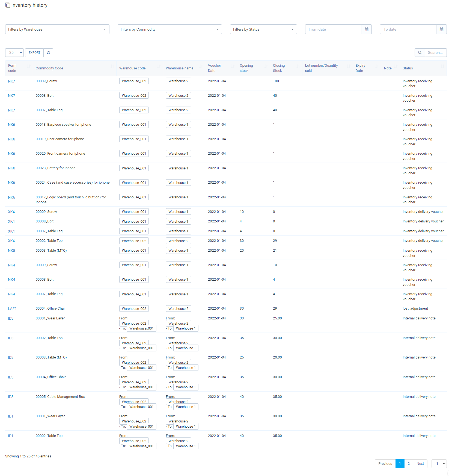This screenshot has height=476, width=449.
Task: Sort by Warehouse code column arrows
Action: pos(159,66)
